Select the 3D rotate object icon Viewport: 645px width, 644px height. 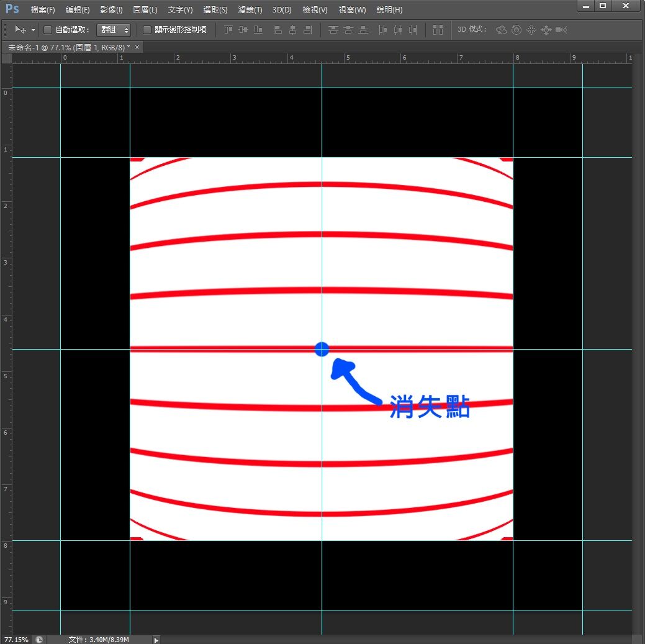click(501, 30)
